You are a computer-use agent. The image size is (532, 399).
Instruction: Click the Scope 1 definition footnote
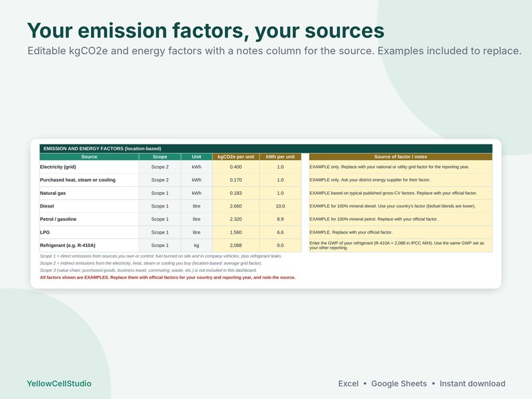point(161,256)
